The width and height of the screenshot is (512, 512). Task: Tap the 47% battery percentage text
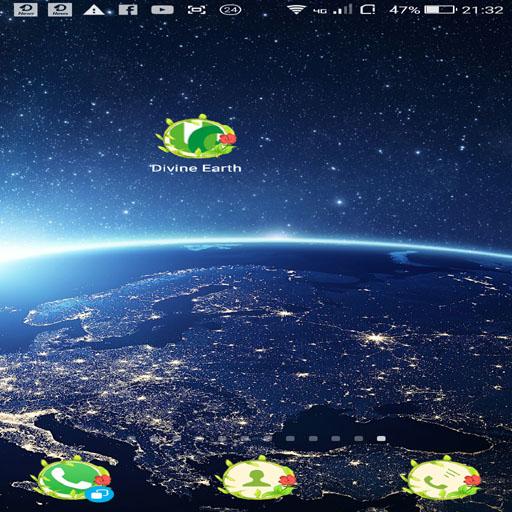pyautogui.click(x=404, y=10)
